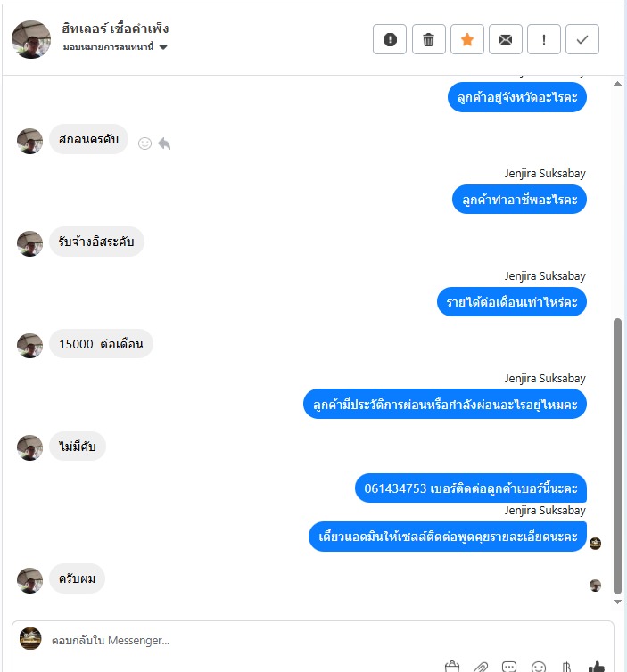Reply to the สกลนครคับ message arrow
Viewport: 627px width, 672px height.
[164, 143]
